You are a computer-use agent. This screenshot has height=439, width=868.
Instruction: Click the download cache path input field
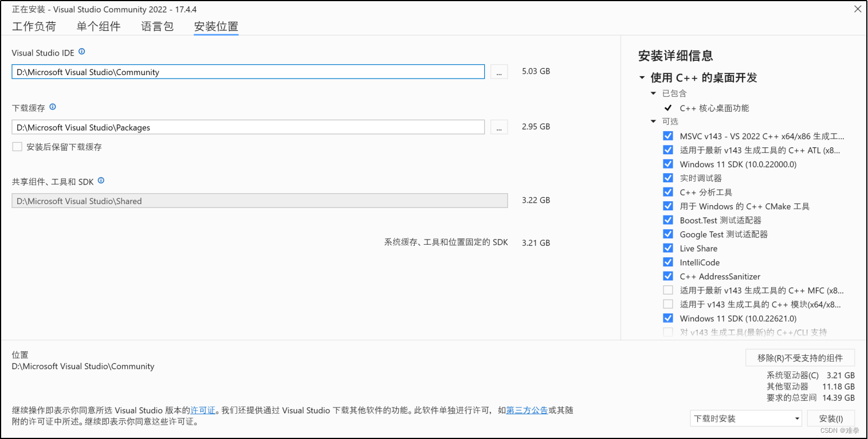point(248,127)
